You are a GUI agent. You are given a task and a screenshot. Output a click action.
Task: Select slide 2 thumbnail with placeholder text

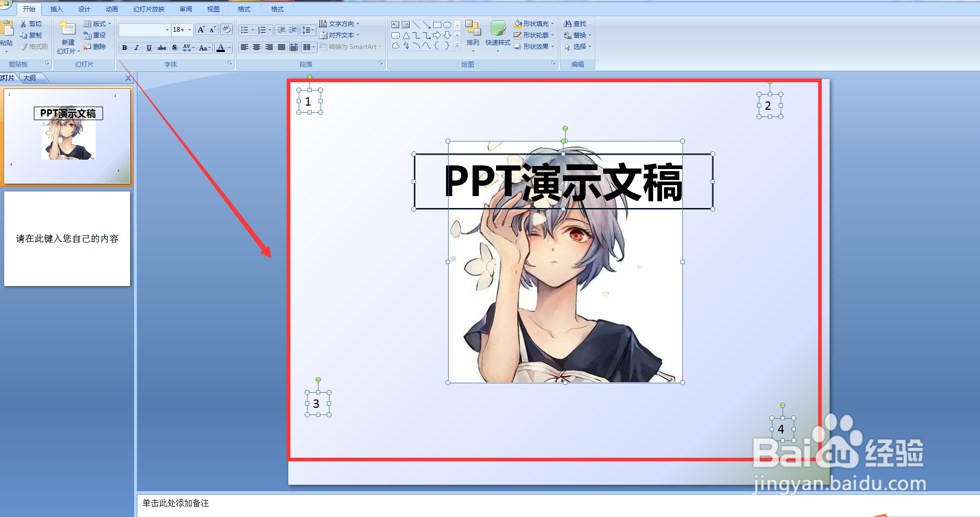pos(67,239)
